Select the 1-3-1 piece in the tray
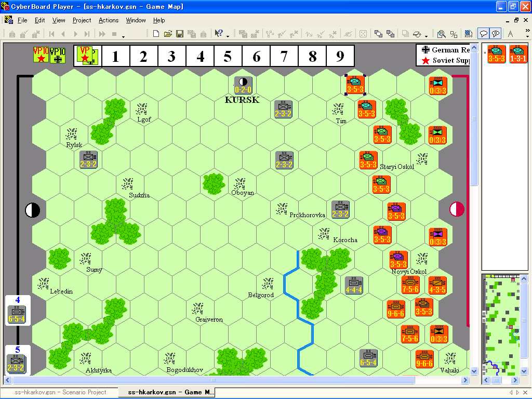 518,54
